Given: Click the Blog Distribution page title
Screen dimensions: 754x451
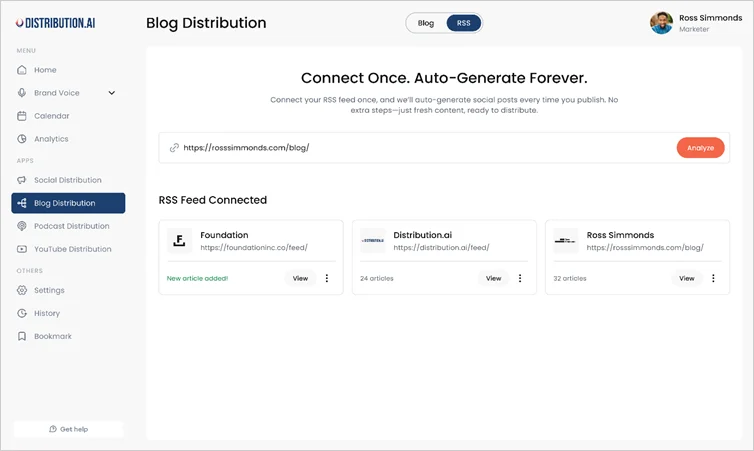Looking at the screenshot, I should [x=206, y=23].
